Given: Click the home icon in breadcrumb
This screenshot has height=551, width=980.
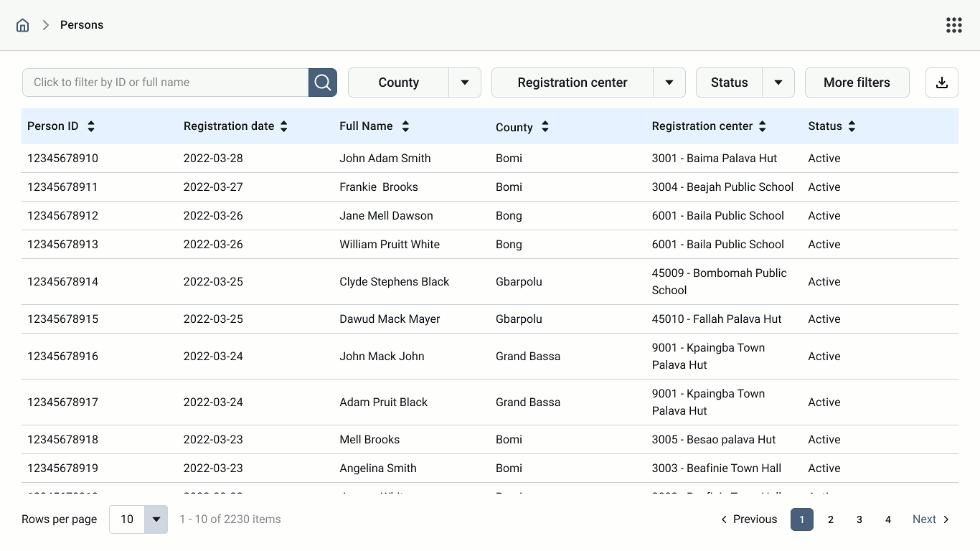Looking at the screenshot, I should click(23, 25).
